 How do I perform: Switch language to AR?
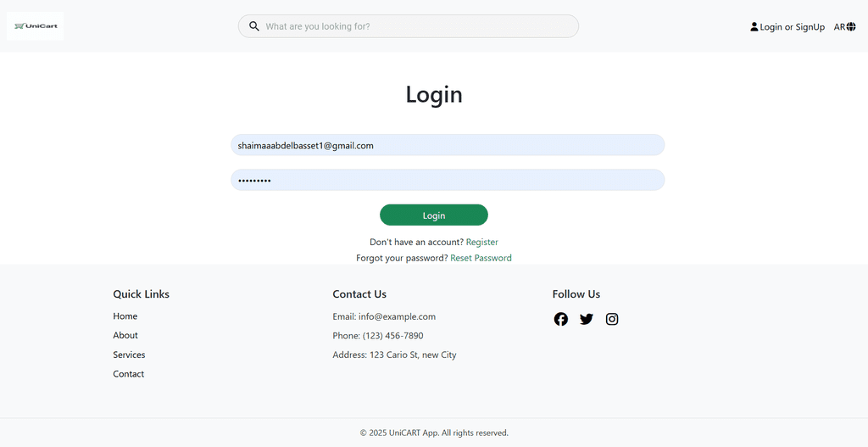click(839, 27)
